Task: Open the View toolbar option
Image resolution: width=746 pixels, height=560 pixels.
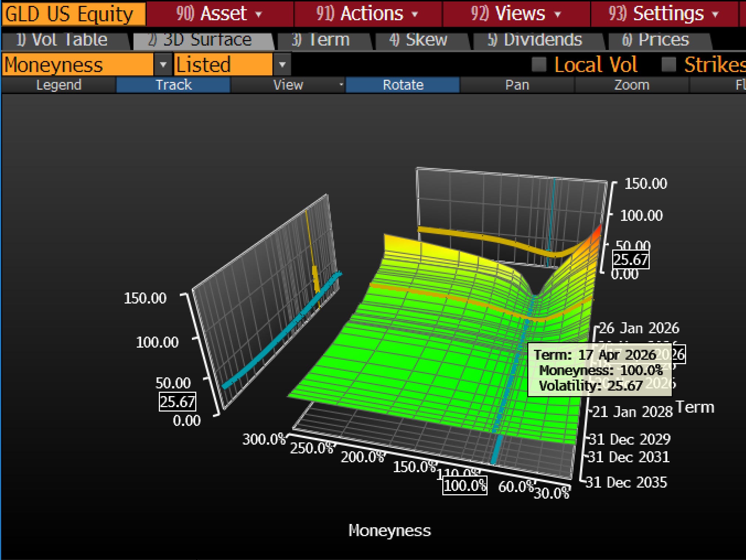Action: (288, 85)
